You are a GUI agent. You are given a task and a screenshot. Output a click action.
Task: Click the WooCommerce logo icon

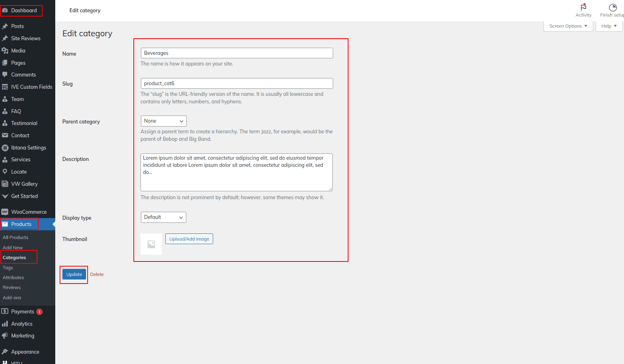5,212
